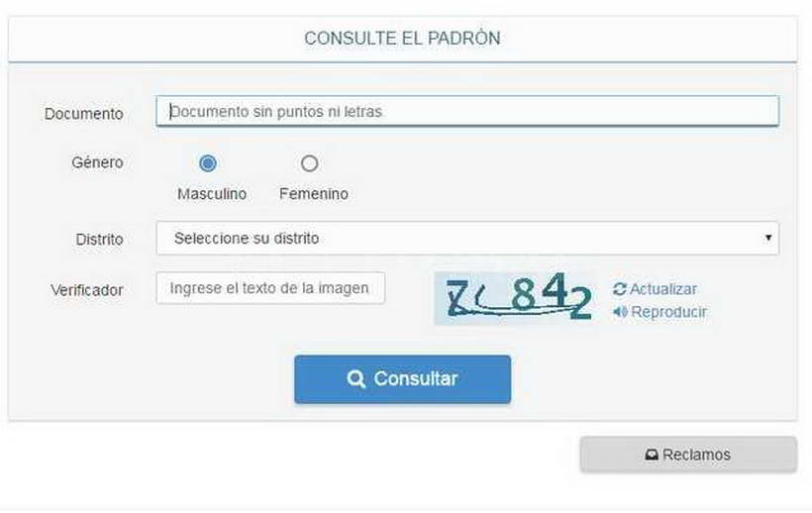The height and width of the screenshot is (513, 812).
Task: Click the Distrito field label
Action: (99, 239)
